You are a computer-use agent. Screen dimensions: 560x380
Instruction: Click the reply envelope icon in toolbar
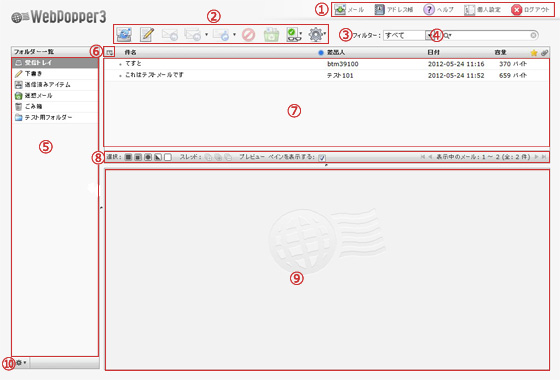(x=170, y=35)
